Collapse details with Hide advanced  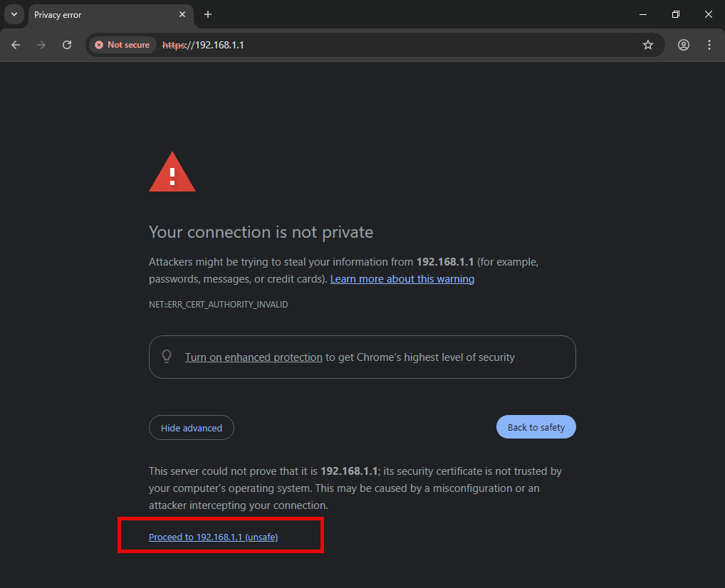pos(191,428)
